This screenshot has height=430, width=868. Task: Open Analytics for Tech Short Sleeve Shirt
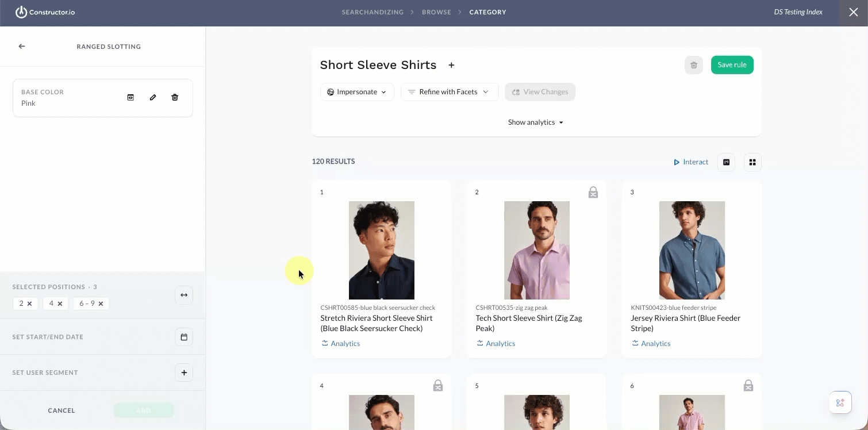(496, 344)
